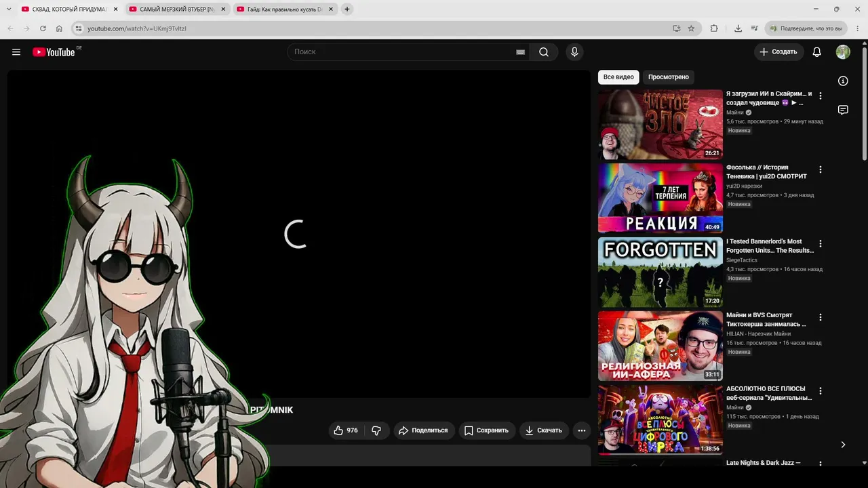Open a new browser tab
This screenshot has height=488, width=868.
click(347, 9)
